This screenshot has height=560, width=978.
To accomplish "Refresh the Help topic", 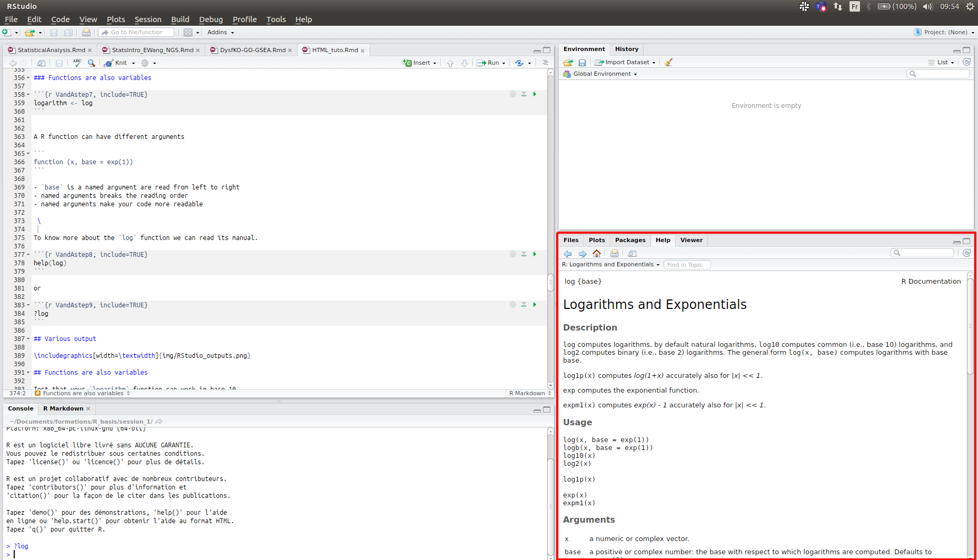I will point(967,253).
